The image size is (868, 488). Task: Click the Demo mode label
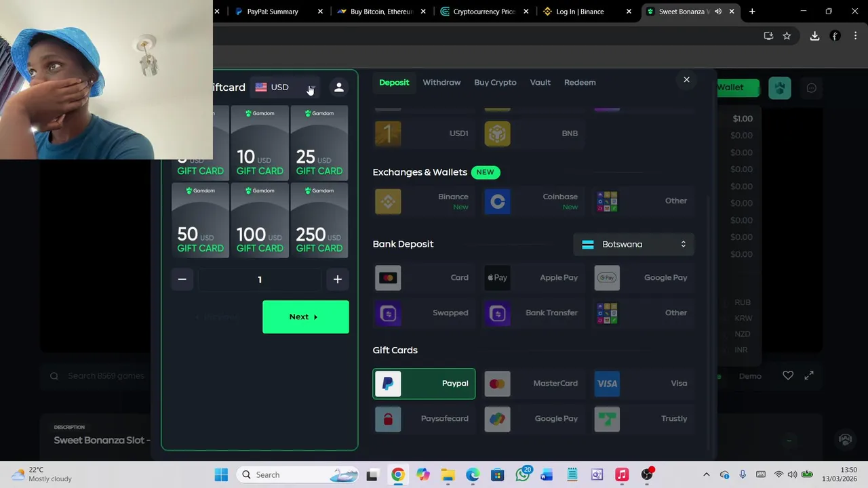coord(750,376)
